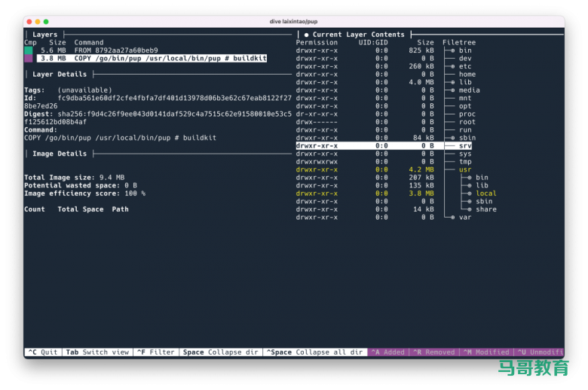Toggle the ^U Unmodified filter

(539, 352)
